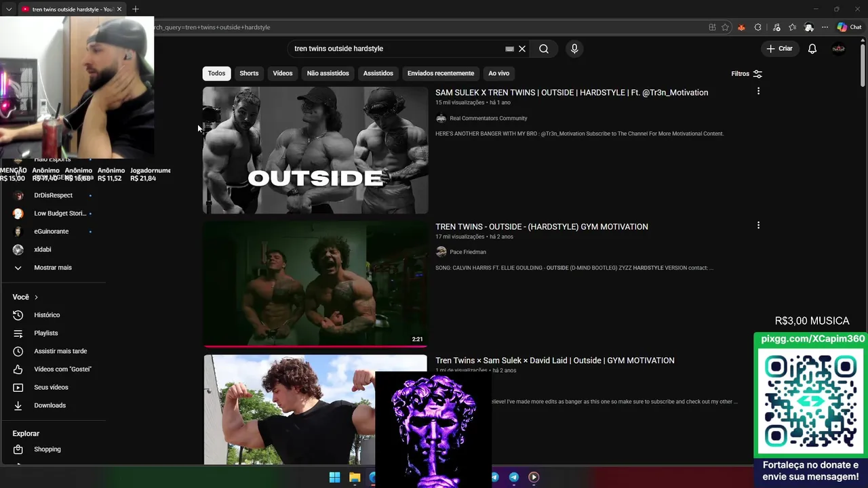Open browser settings three-dots menu
The image size is (868, 488).
[x=825, y=27]
